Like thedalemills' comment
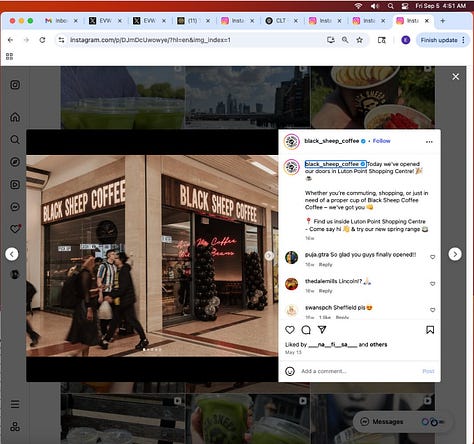 tap(432, 284)
